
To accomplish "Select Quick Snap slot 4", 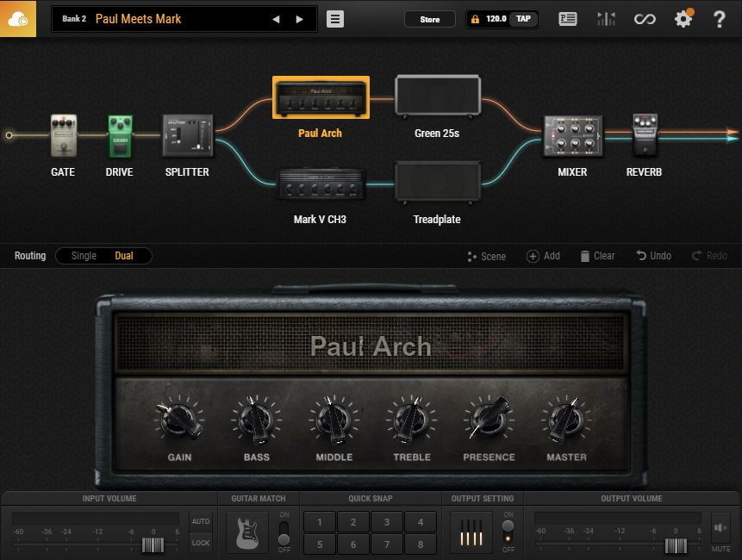I will coord(421,522).
